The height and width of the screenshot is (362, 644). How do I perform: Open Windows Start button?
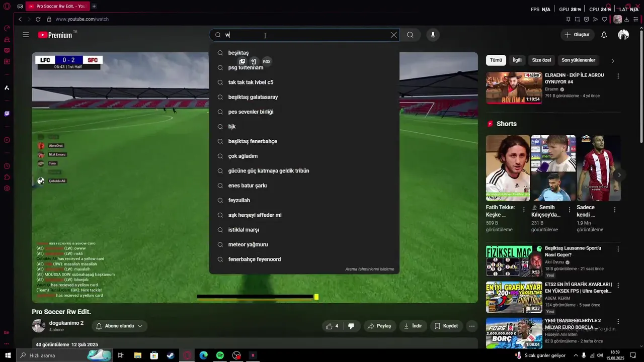(x=8, y=355)
